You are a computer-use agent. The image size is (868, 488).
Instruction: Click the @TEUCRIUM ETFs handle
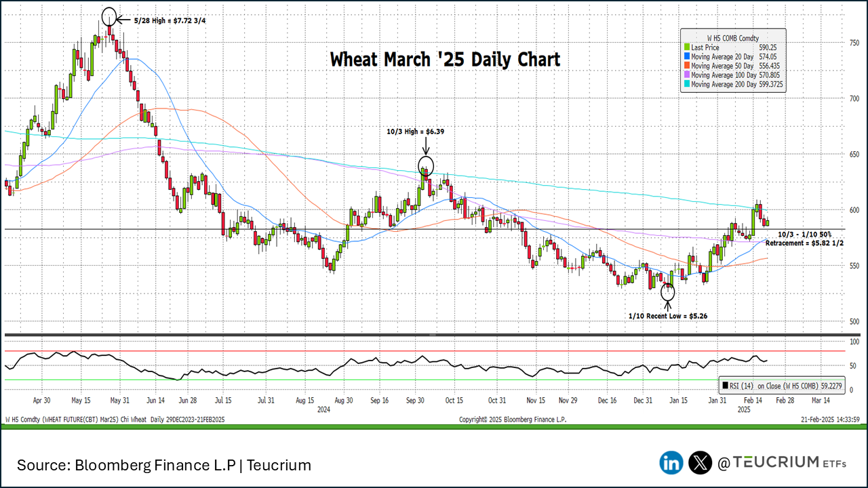pyautogui.click(x=781, y=462)
